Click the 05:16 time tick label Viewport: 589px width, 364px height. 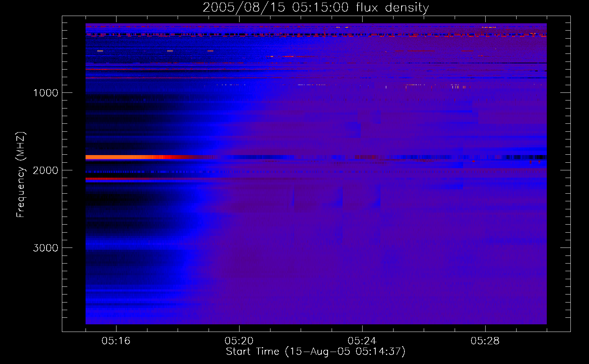[116, 341]
